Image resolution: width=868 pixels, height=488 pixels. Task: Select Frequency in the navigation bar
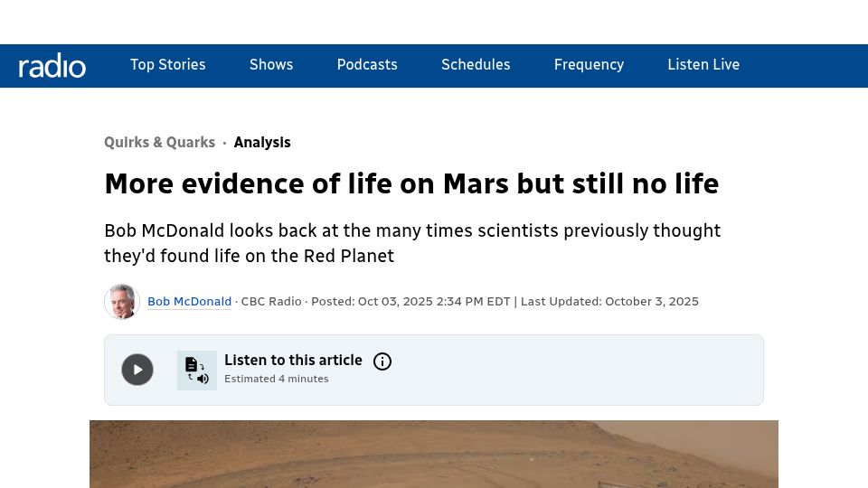coord(589,65)
